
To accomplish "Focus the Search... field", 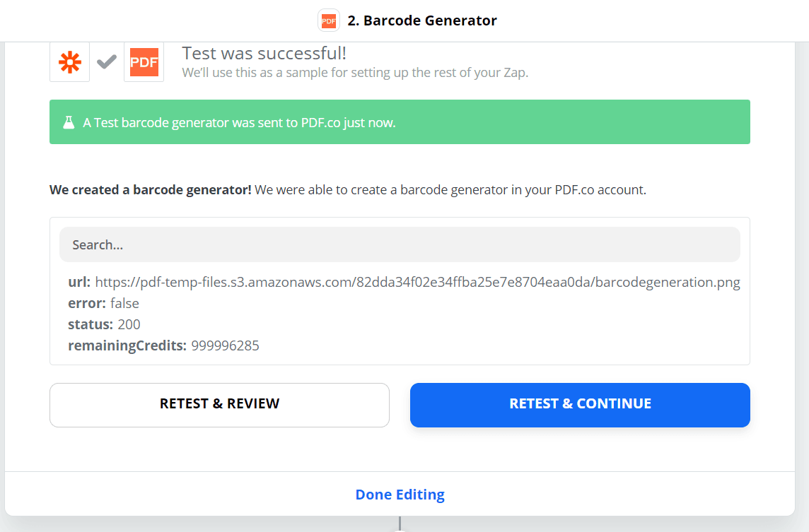I will tap(400, 244).
